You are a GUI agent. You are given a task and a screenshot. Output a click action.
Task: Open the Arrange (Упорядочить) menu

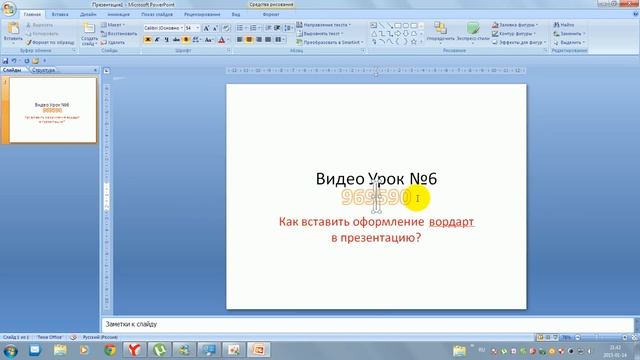440,33
